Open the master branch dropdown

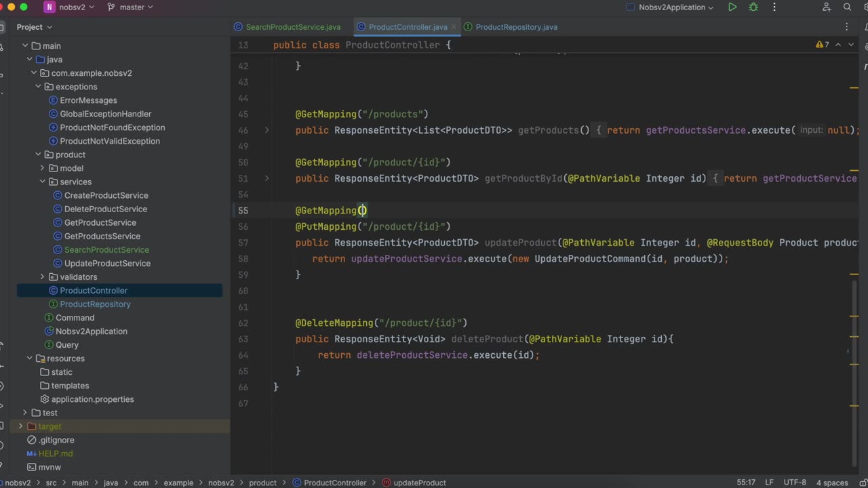pyautogui.click(x=136, y=7)
